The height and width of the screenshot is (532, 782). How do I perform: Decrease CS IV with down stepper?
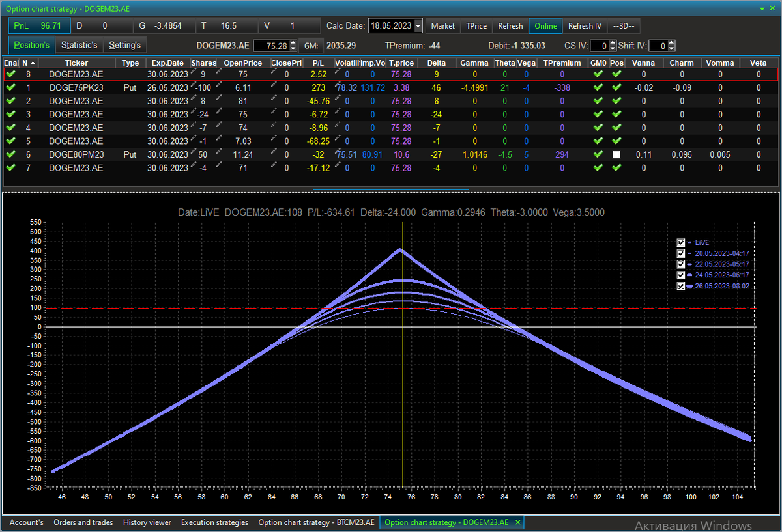click(x=613, y=49)
